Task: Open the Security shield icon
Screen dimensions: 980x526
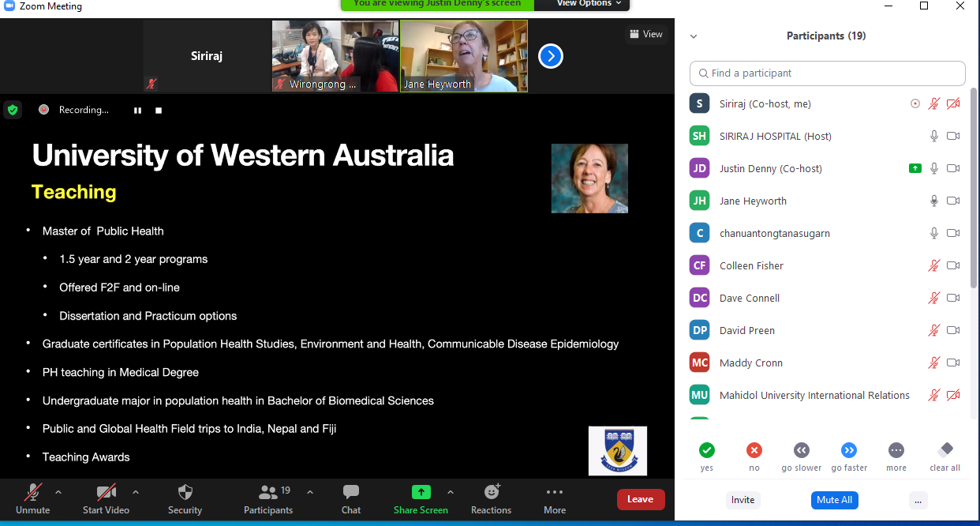Action: click(x=185, y=493)
